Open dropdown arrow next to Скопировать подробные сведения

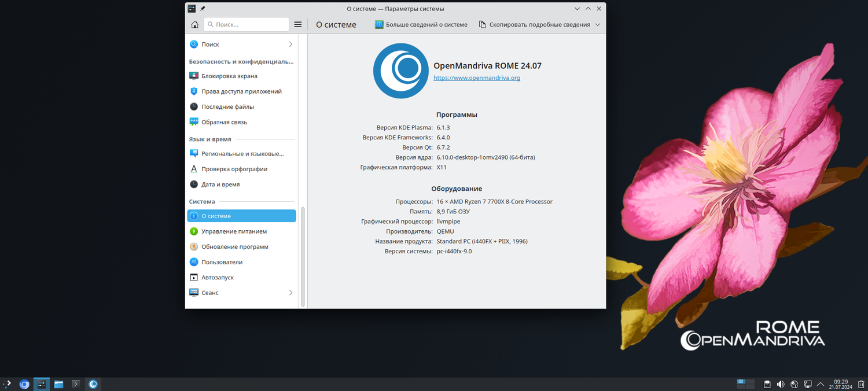tap(598, 25)
